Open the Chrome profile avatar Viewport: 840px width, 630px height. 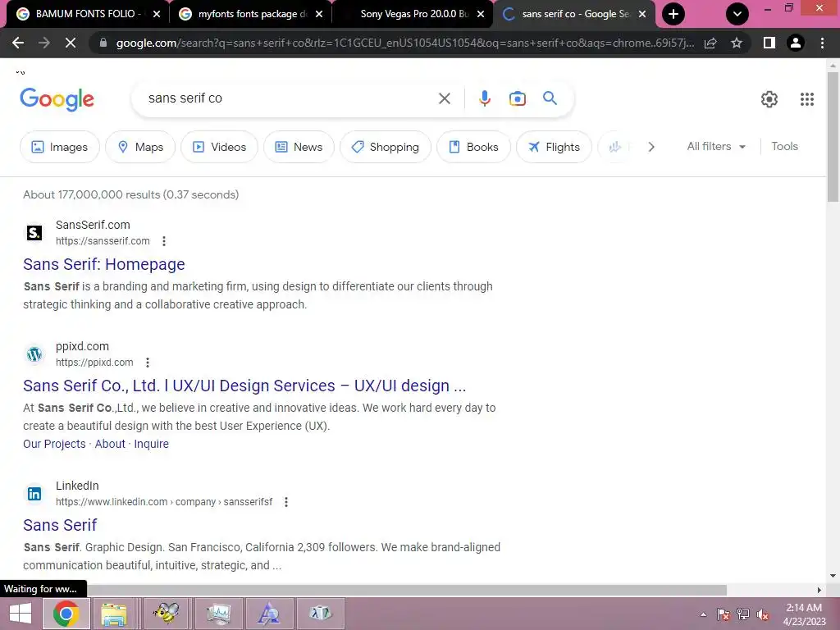click(x=796, y=43)
